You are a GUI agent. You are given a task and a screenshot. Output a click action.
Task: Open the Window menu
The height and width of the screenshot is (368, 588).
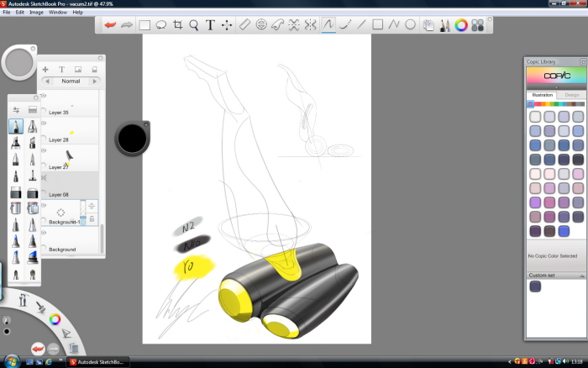coord(58,13)
